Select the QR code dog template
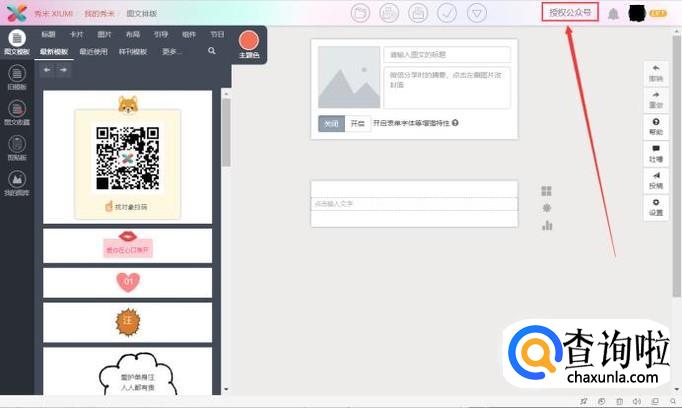The height and width of the screenshot is (408, 682). point(127,157)
